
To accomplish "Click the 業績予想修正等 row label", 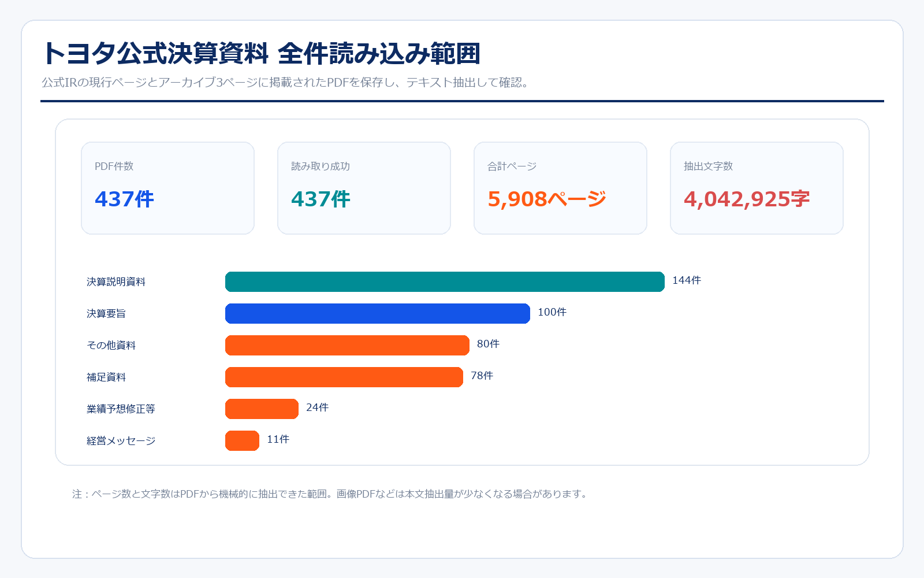I will pyautogui.click(x=121, y=409).
